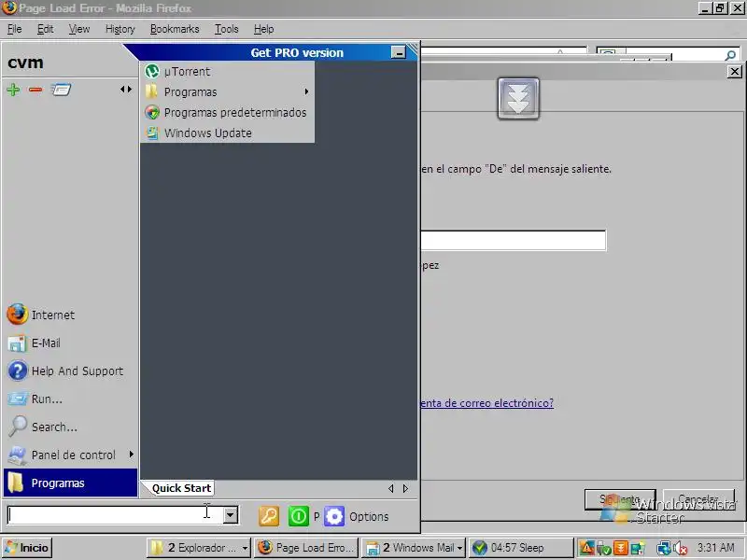Expand the Programas submenu arrow in list
This screenshot has width=747, height=560.
pos(306,91)
